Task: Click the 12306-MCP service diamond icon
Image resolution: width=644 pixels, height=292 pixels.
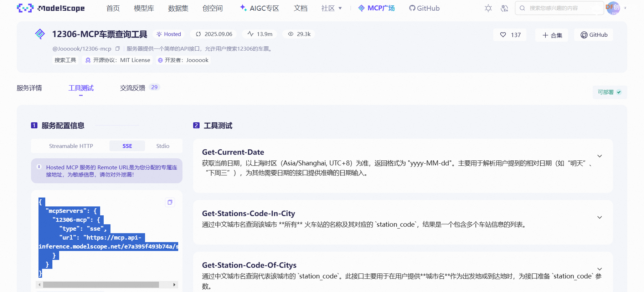Action: coord(40,34)
